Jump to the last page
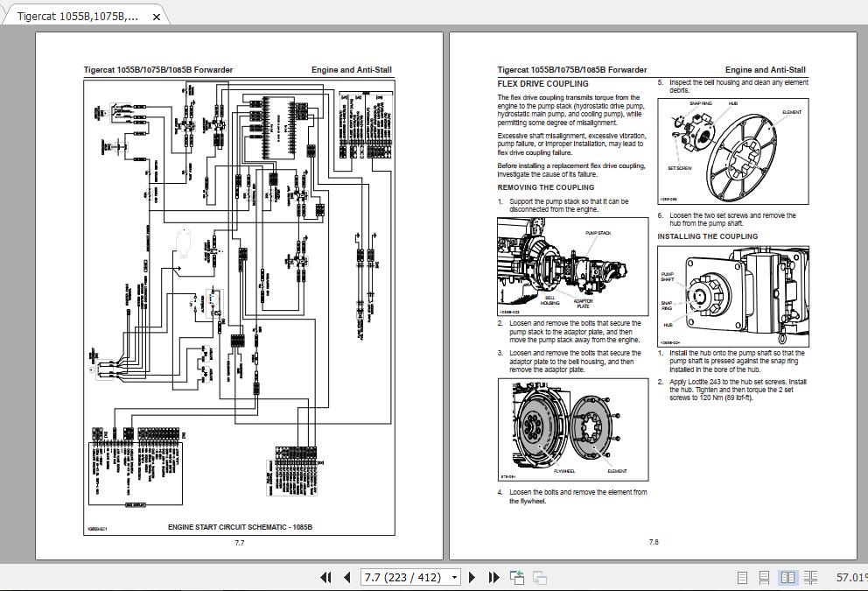The height and width of the screenshot is (591, 868). coord(493,578)
